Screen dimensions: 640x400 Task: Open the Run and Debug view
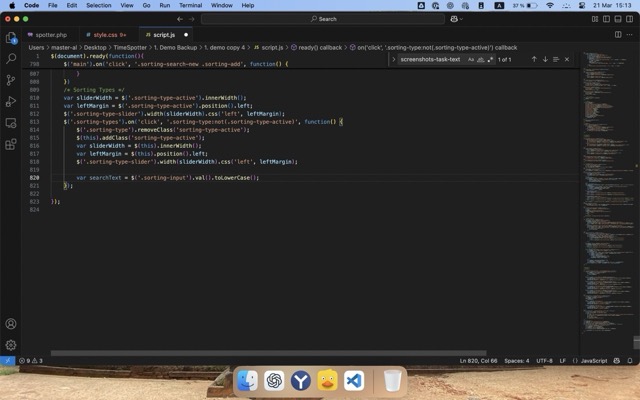[11, 101]
